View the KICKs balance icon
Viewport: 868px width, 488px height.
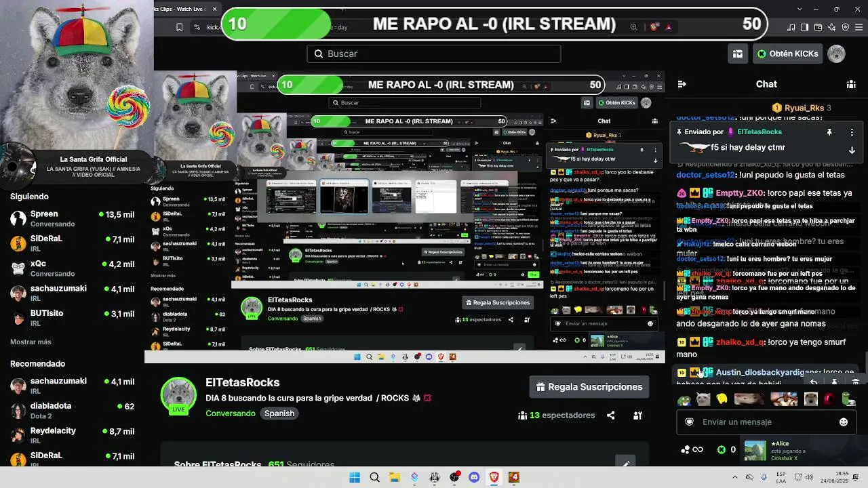tap(722, 449)
